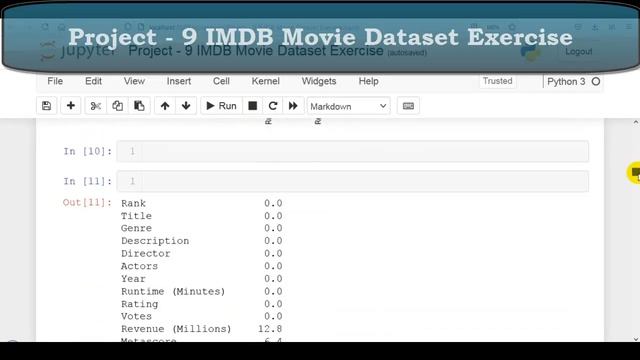Interrupt the kernel with stop icon
Viewport: 640px width, 360px height.
point(253,106)
